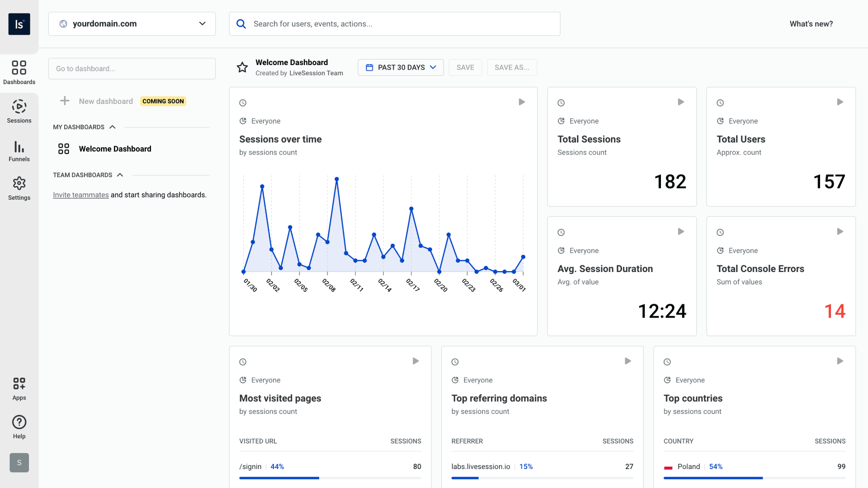
Task: Click the clock icon on Sessions over time
Action: coord(243,103)
